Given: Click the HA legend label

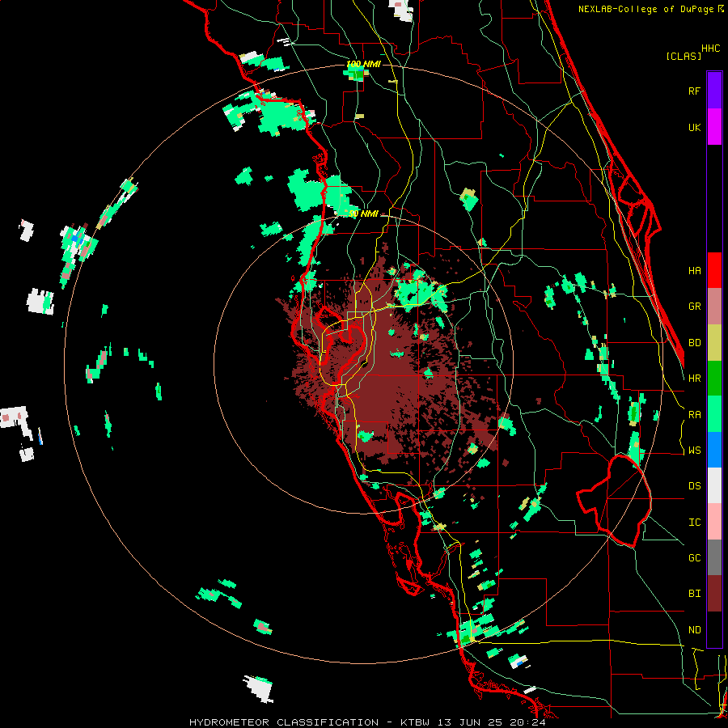Looking at the screenshot, I should point(694,271).
